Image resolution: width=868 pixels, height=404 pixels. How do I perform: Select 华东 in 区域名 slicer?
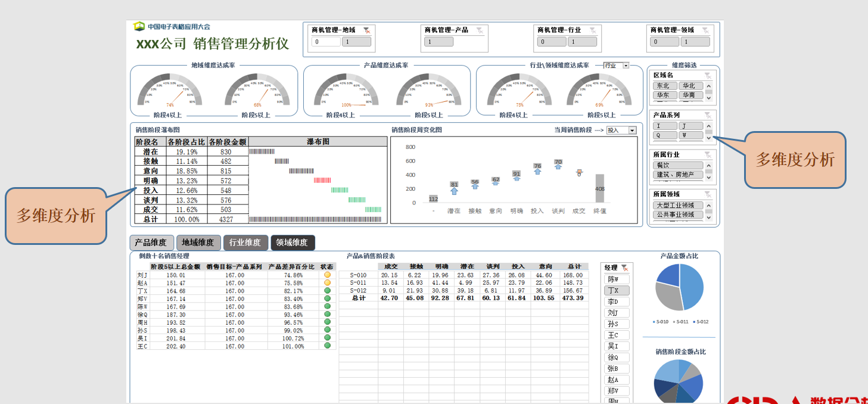[x=665, y=95]
